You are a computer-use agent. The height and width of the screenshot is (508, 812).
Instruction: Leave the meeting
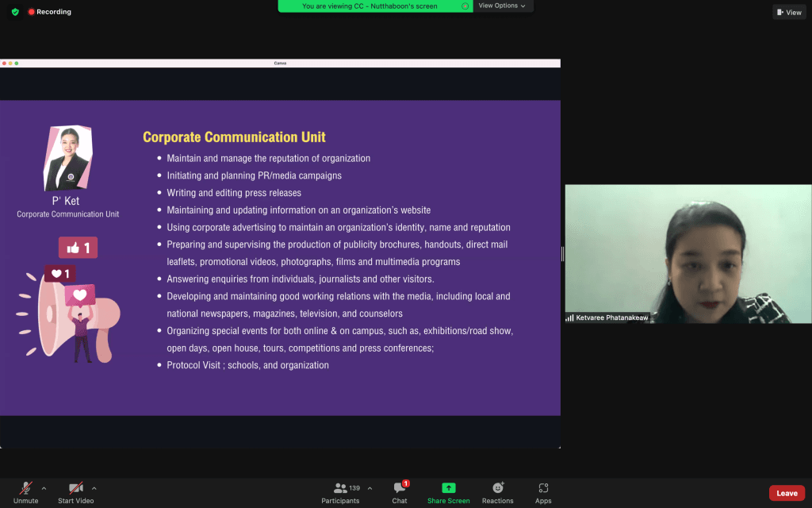coord(786,493)
